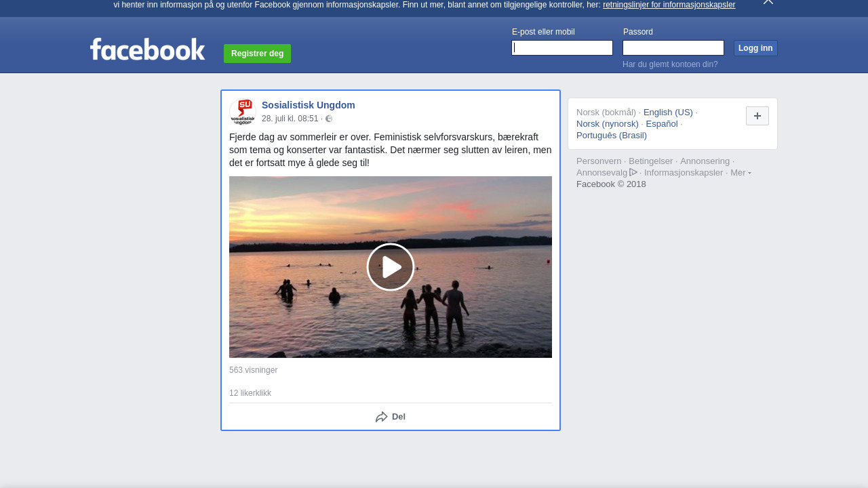Open Har du glemt kontoen din link
The image size is (868, 488).
670,64
